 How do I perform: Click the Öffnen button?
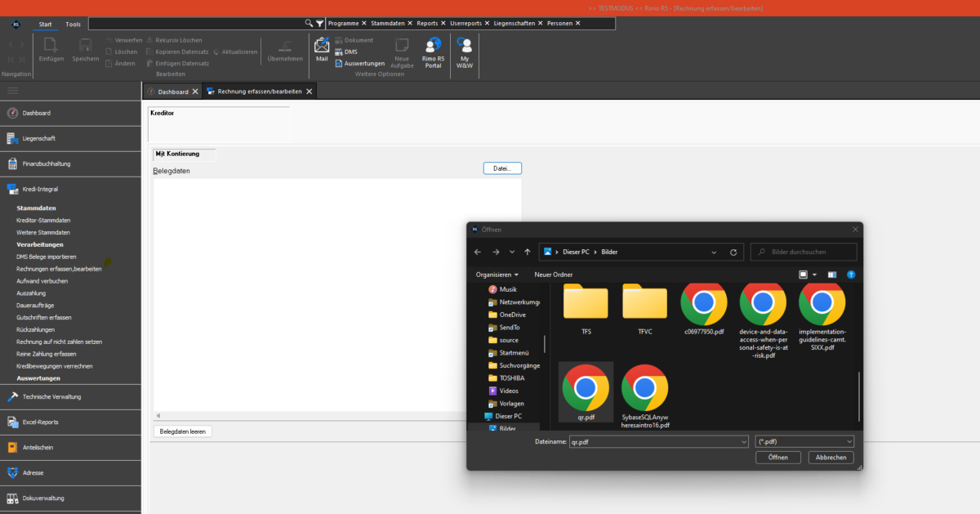[777, 458]
